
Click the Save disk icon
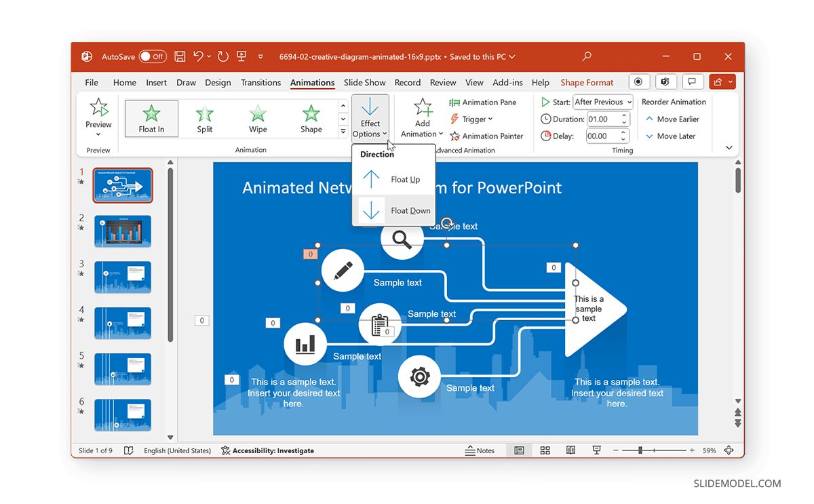pos(180,57)
